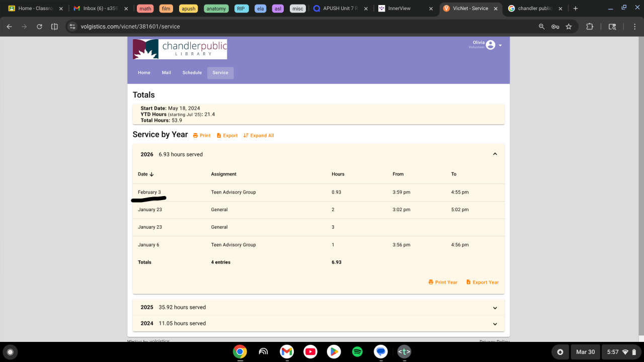
Task: Open the anatomy tab group
Action: pyautogui.click(x=216, y=9)
